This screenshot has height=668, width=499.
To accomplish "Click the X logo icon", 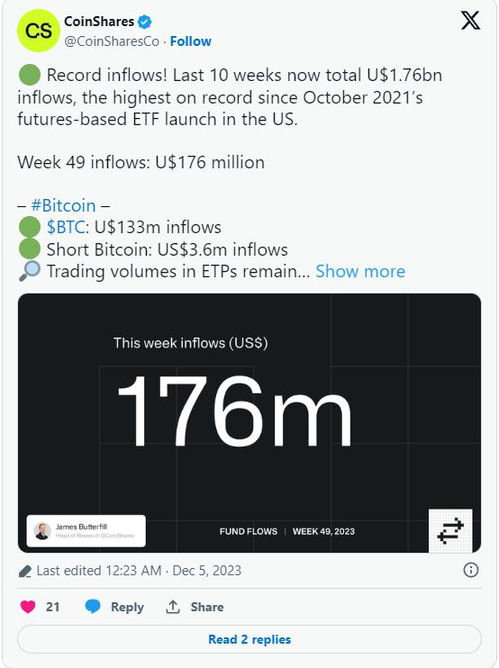I will pos(470,20).
